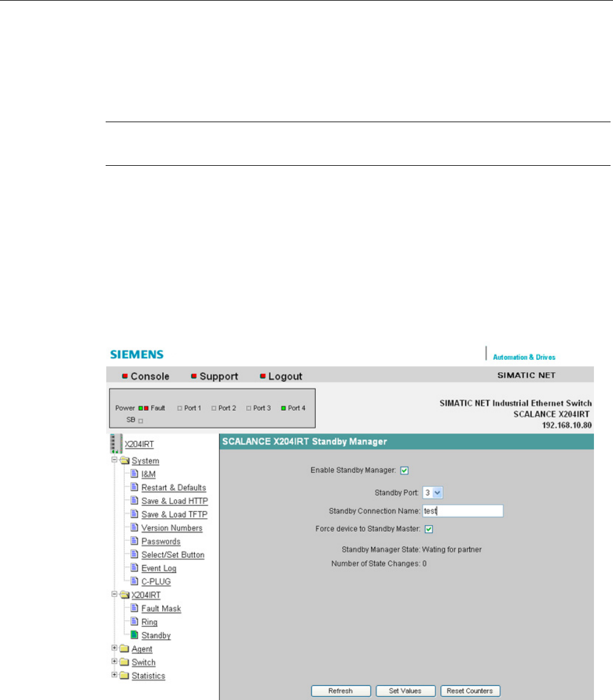Click the Reset Counters button
613x700 pixels.
click(x=470, y=691)
